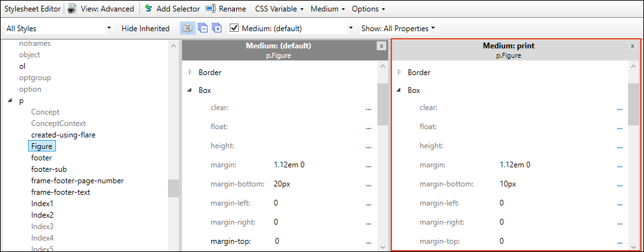The width and height of the screenshot is (644, 252).
Task: Click the Add Selector icon
Action: point(149,9)
